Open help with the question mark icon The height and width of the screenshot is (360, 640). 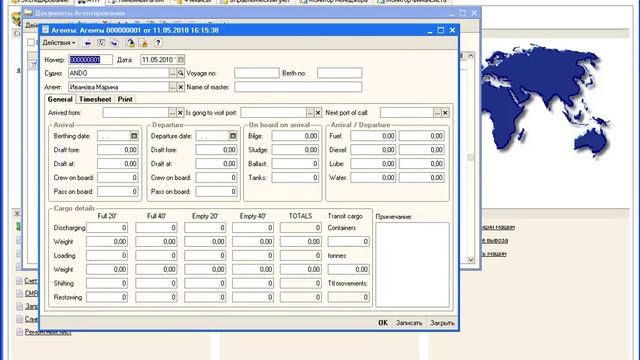point(158,43)
